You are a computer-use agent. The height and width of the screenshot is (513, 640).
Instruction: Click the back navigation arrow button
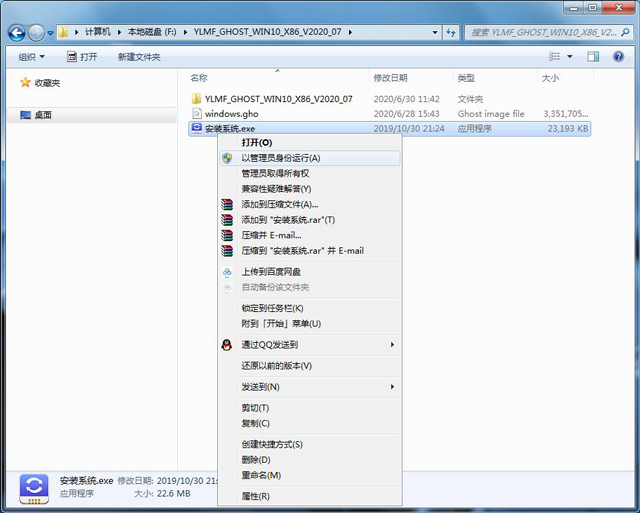[x=17, y=32]
